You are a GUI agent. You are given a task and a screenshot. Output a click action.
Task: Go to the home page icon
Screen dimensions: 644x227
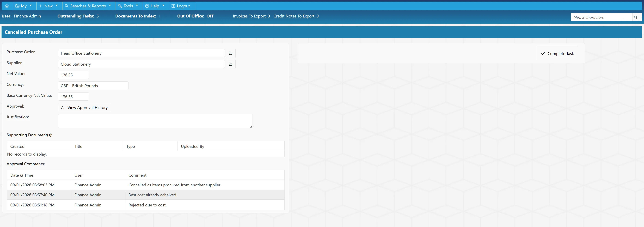[7, 6]
